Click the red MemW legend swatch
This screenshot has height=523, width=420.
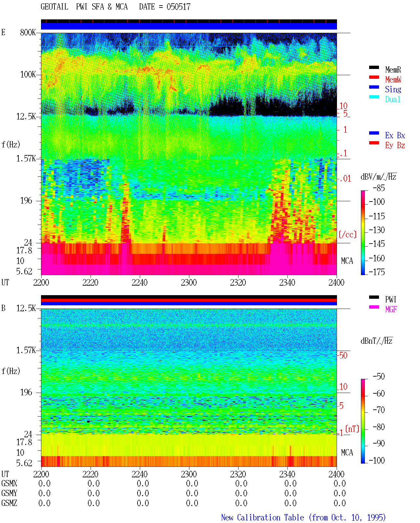click(374, 77)
